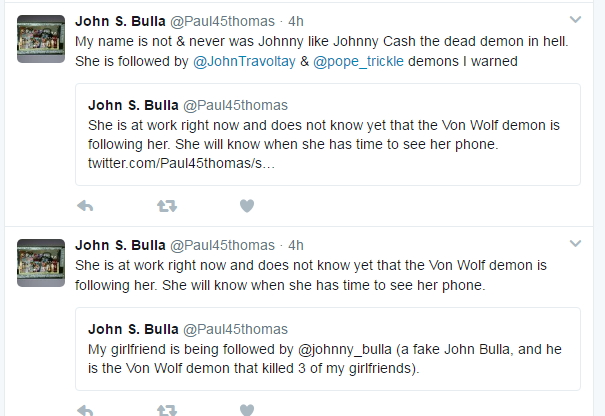Retweet the Johnny Cash tweet
This screenshot has height=416, width=605.
pyautogui.click(x=167, y=206)
